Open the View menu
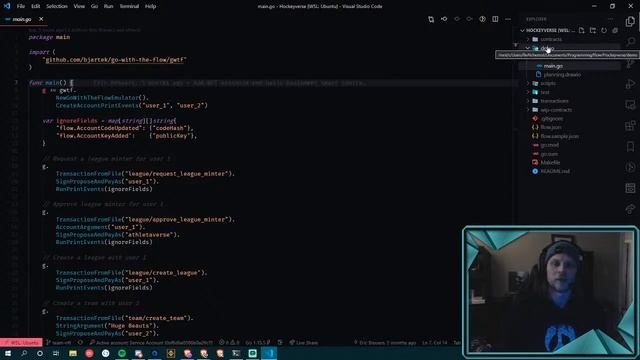Viewport: 640px width, 360px height. 79,6
